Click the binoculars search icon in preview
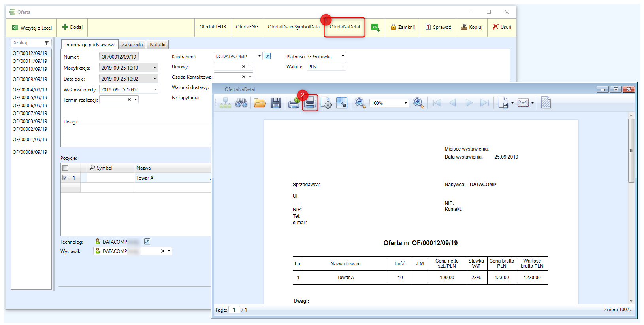Viewport: 644px width, 325px height. pos(241,103)
